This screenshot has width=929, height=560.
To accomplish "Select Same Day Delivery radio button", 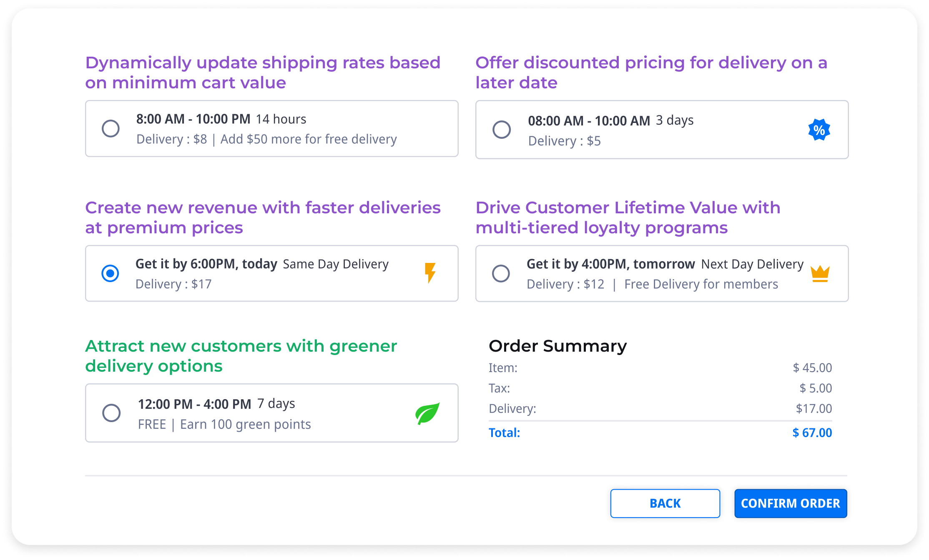I will pos(110,273).
